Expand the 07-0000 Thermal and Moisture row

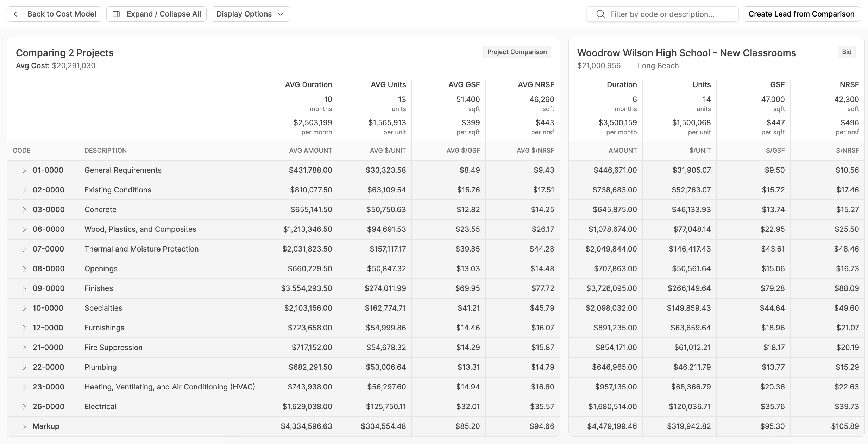coord(24,249)
